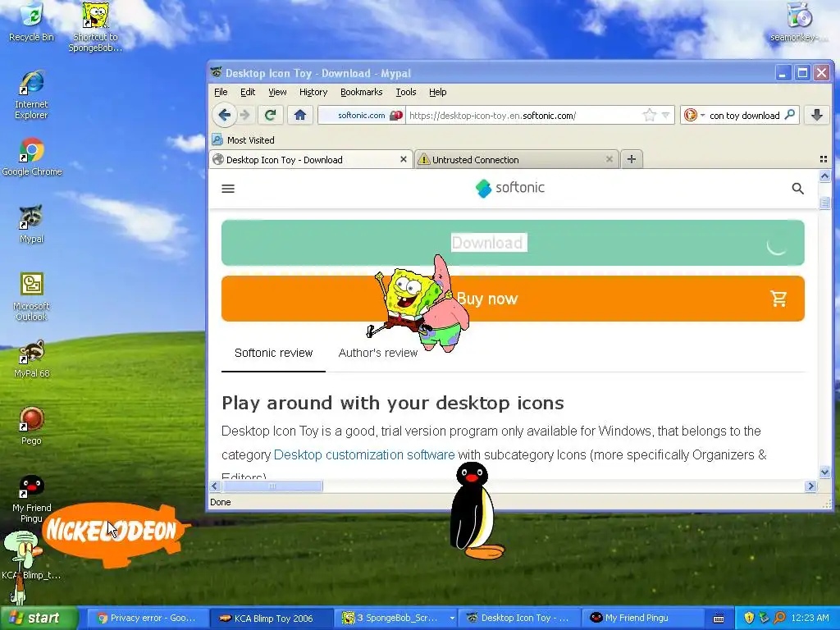The width and height of the screenshot is (840, 630).
Task: Click the green Download button
Action: [x=513, y=243]
